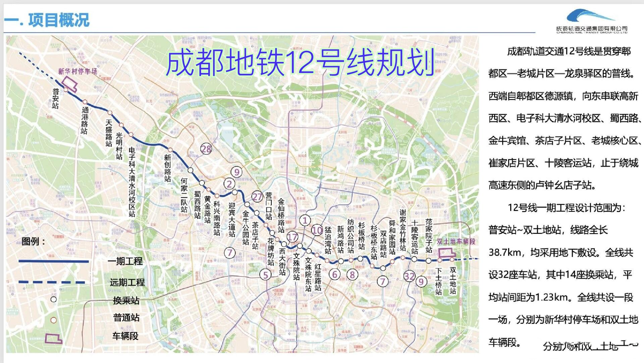Click the 远期工程 legend text
Viewport: 644px width, 363px height.
pyautogui.click(x=127, y=282)
